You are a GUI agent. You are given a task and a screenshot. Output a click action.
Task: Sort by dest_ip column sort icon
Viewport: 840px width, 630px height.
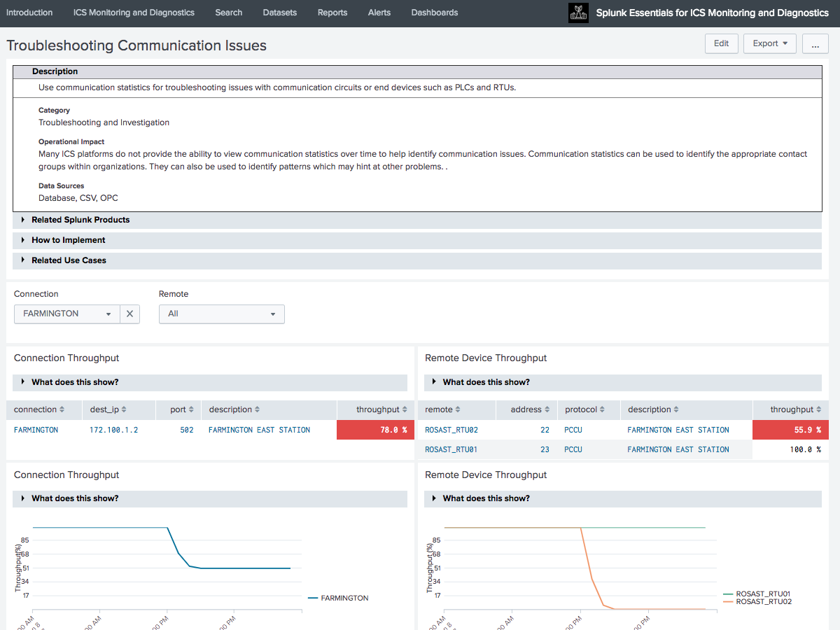tap(124, 409)
